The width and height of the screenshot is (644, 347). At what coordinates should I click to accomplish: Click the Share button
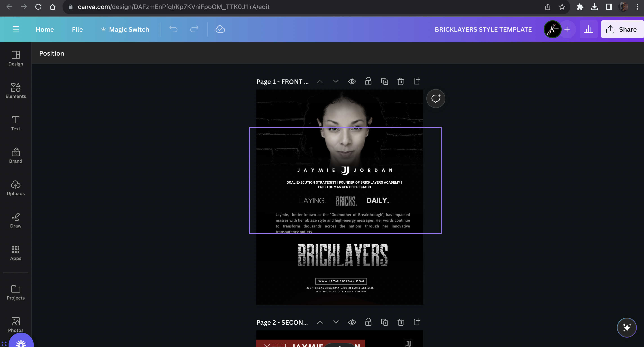pos(622,29)
